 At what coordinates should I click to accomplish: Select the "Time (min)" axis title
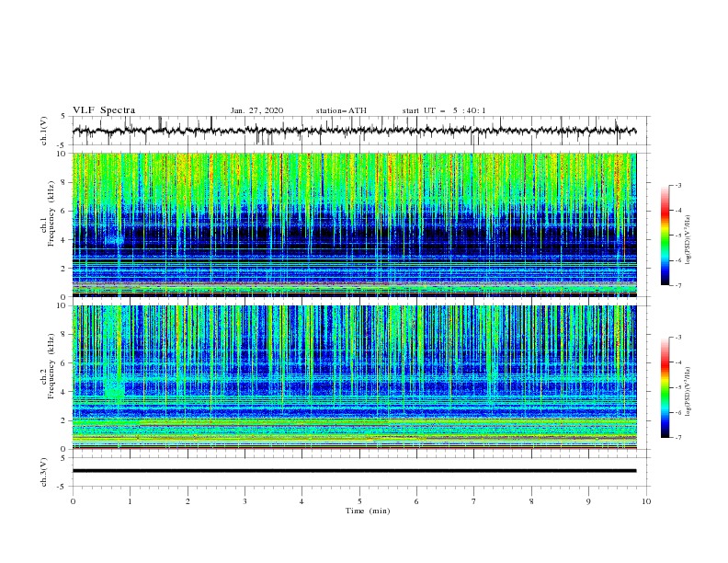point(368,511)
